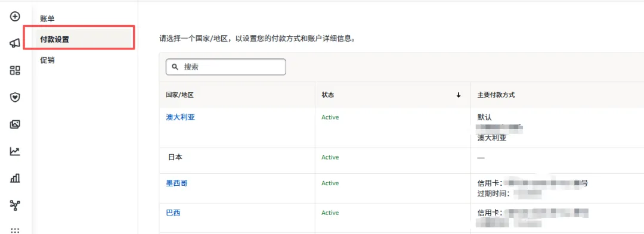Click the 主要付款方式 column header
The height and width of the screenshot is (234, 644).
(496, 95)
